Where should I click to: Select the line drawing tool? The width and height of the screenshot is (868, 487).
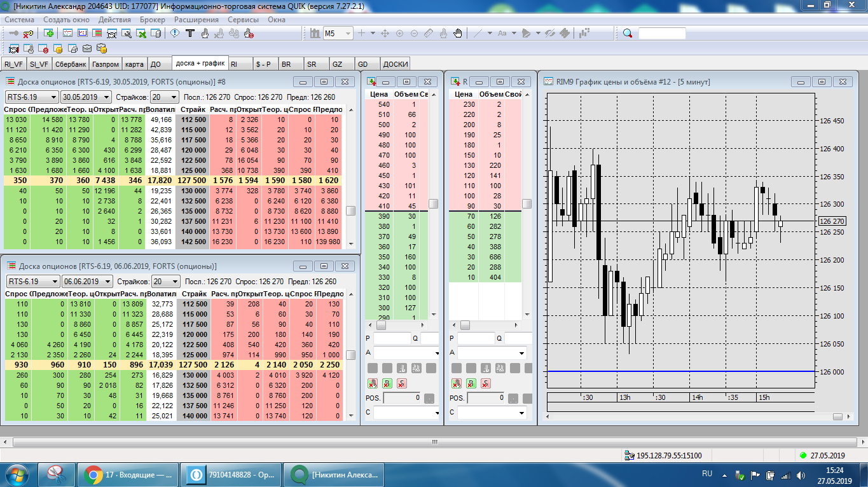click(478, 33)
